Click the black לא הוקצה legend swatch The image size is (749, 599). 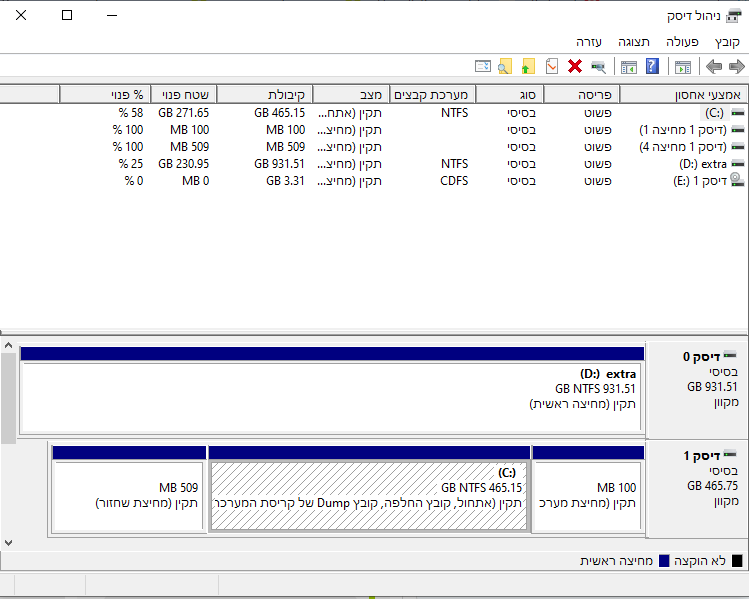737,561
